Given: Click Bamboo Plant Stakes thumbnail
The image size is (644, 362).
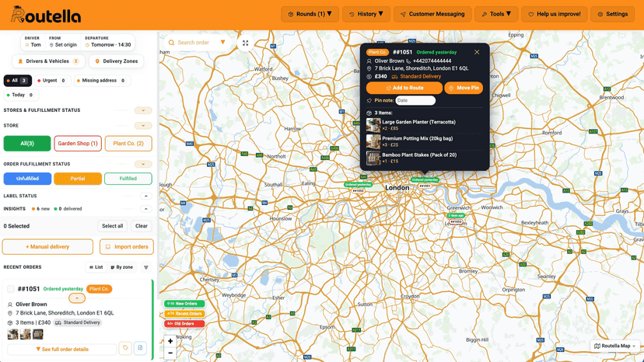Looking at the screenshot, I should click(x=373, y=158).
